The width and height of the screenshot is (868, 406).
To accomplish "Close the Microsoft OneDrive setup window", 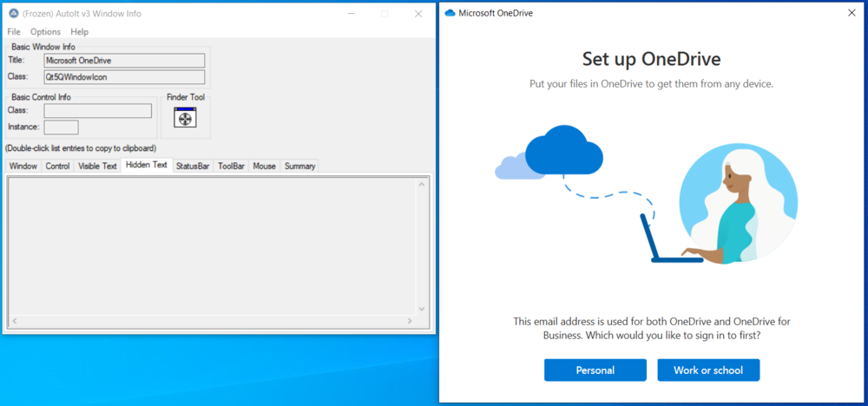I will [x=852, y=13].
